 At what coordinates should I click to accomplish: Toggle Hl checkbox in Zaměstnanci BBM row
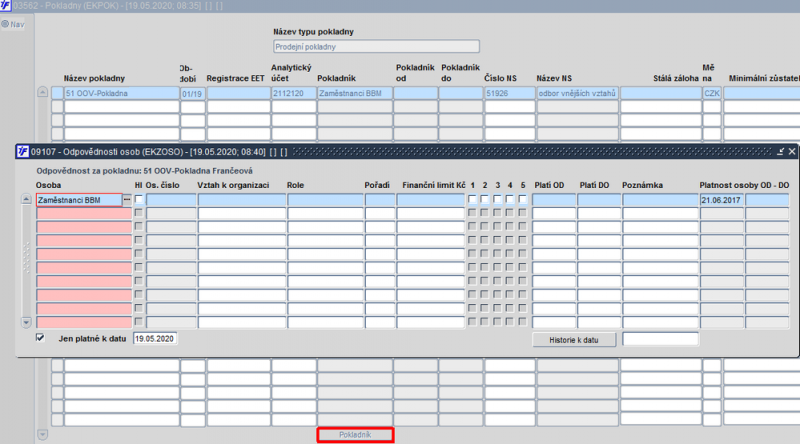click(x=139, y=200)
